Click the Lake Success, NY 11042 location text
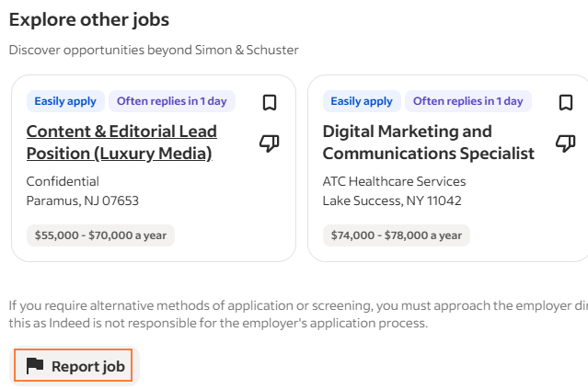588x389 pixels. (x=392, y=200)
